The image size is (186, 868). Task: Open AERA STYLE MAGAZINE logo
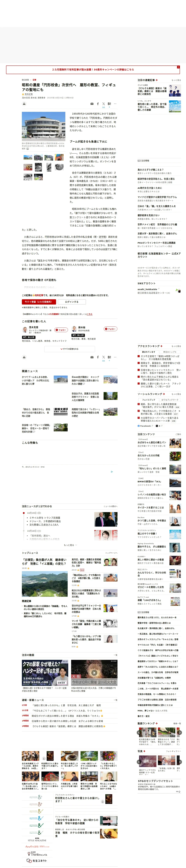click(37, 839)
